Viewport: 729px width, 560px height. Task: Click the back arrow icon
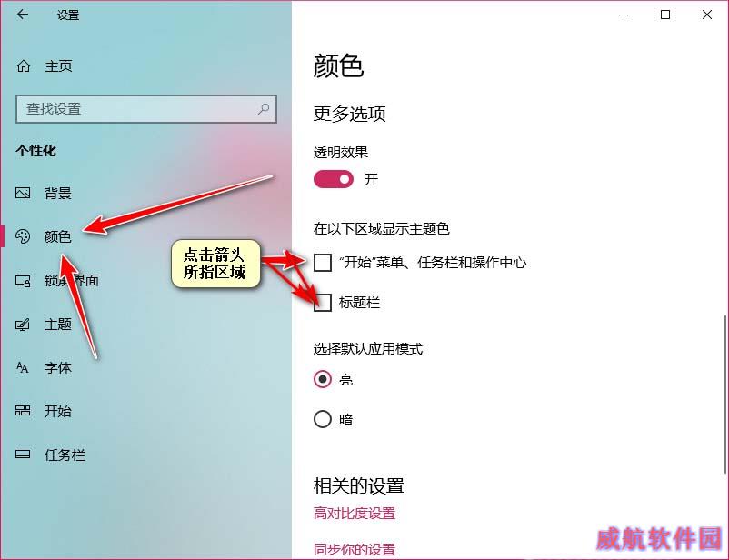tap(23, 15)
